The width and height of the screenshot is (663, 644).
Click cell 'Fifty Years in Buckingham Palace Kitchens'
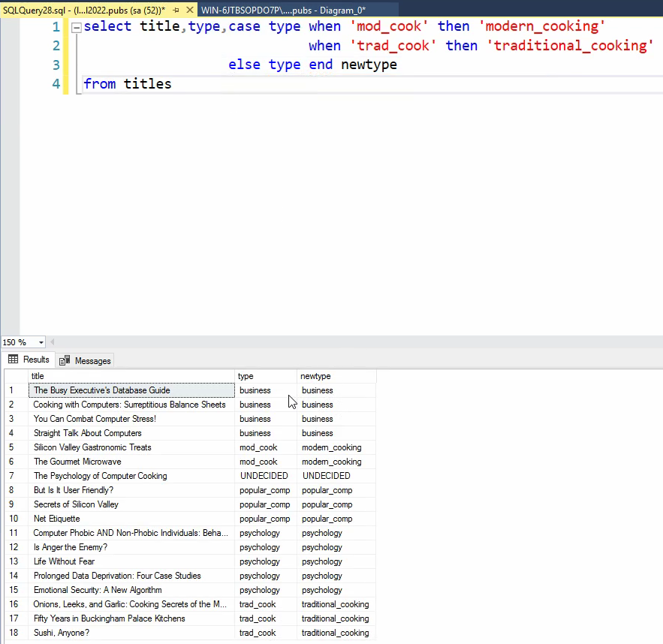point(131,618)
